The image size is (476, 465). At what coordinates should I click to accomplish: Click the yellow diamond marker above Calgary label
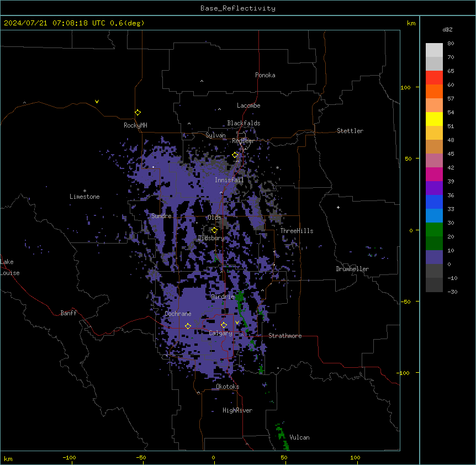tap(224, 325)
